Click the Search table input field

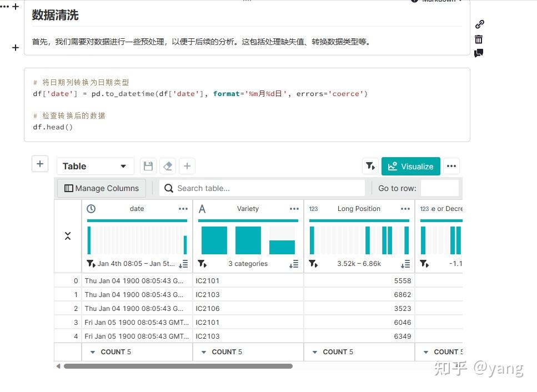(x=261, y=188)
